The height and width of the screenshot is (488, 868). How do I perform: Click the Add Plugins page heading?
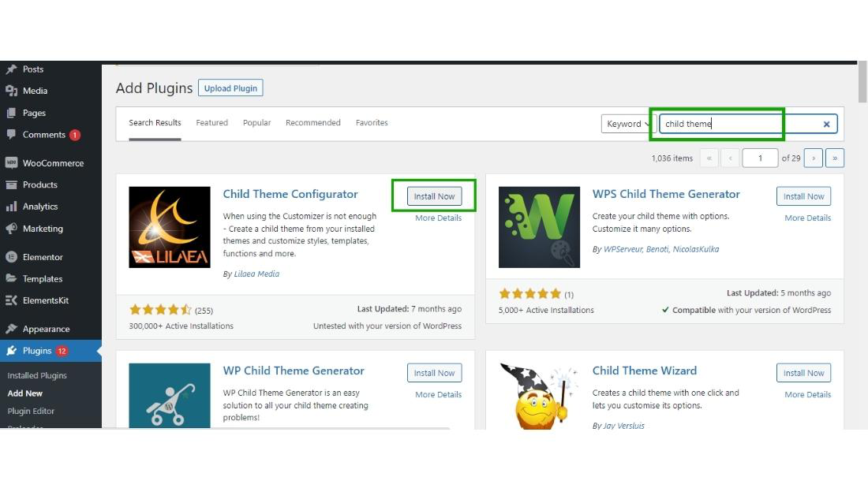(154, 88)
